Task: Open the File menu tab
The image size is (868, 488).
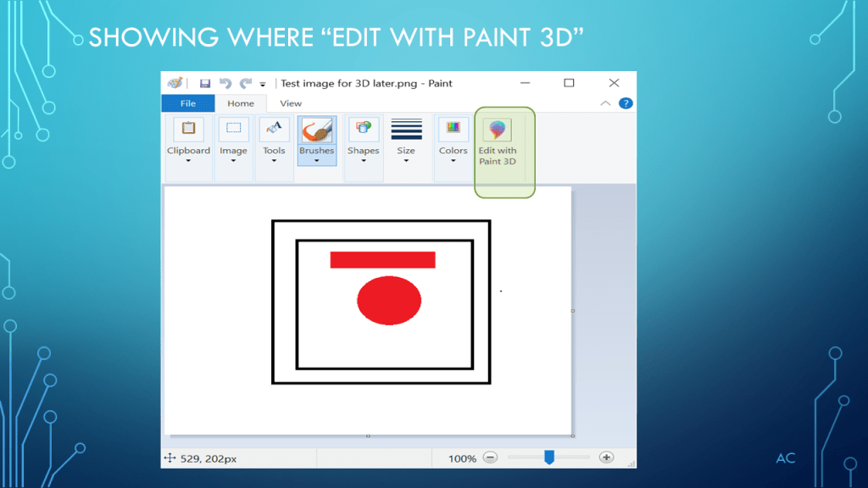Action: pos(187,103)
